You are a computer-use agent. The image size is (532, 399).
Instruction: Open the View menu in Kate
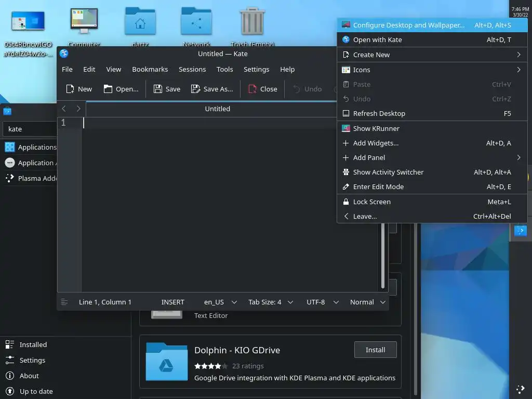tap(114, 69)
